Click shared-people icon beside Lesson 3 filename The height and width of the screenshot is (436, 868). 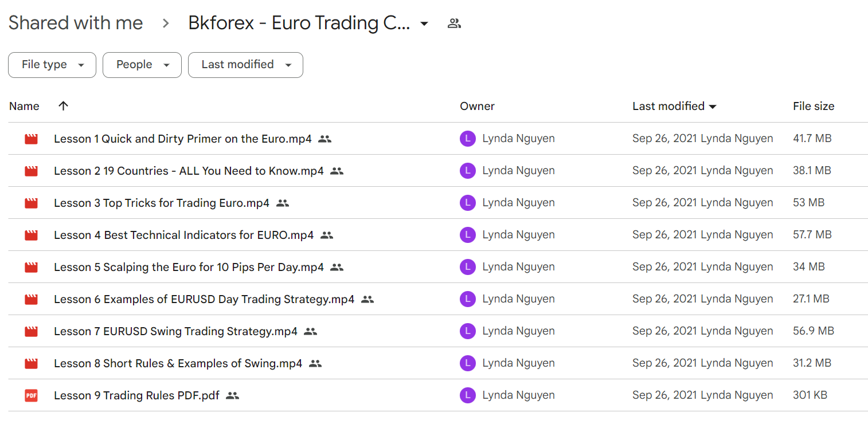pyautogui.click(x=283, y=203)
